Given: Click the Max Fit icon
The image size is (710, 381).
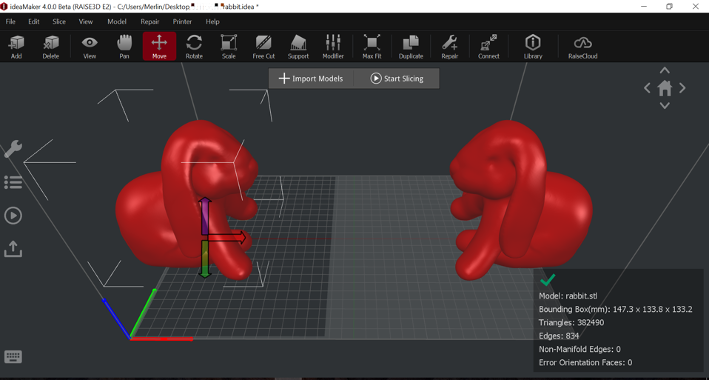Looking at the screenshot, I should point(372,47).
